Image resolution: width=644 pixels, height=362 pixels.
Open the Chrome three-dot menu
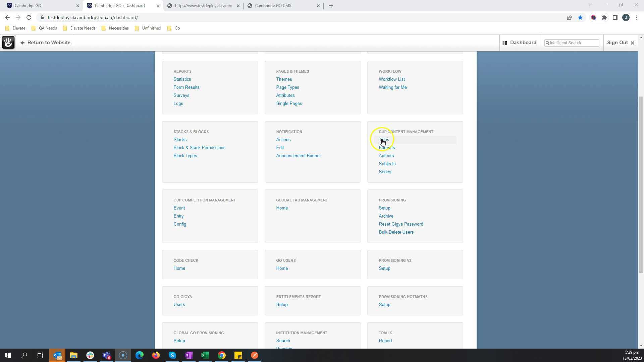coord(637,18)
